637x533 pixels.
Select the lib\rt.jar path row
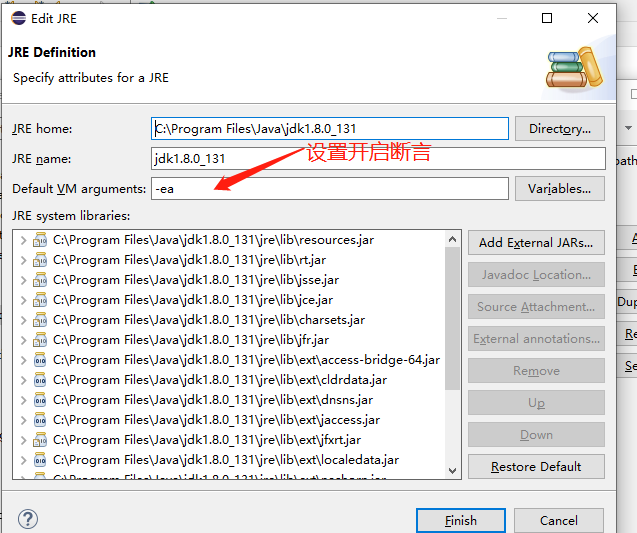pyautogui.click(x=189, y=260)
